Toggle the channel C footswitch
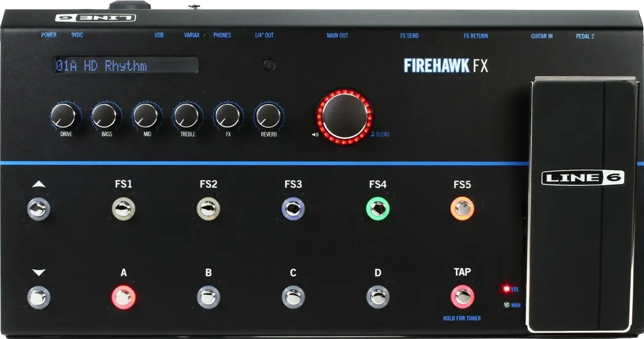The width and height of the screenshot is (644, 339). [293, 298]
